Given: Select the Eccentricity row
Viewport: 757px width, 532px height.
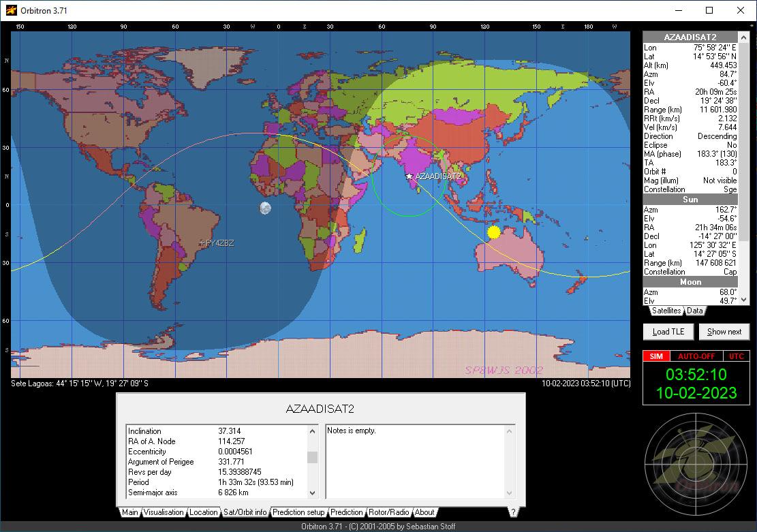Looking at the screenshot, I should [x=216, y=452].
